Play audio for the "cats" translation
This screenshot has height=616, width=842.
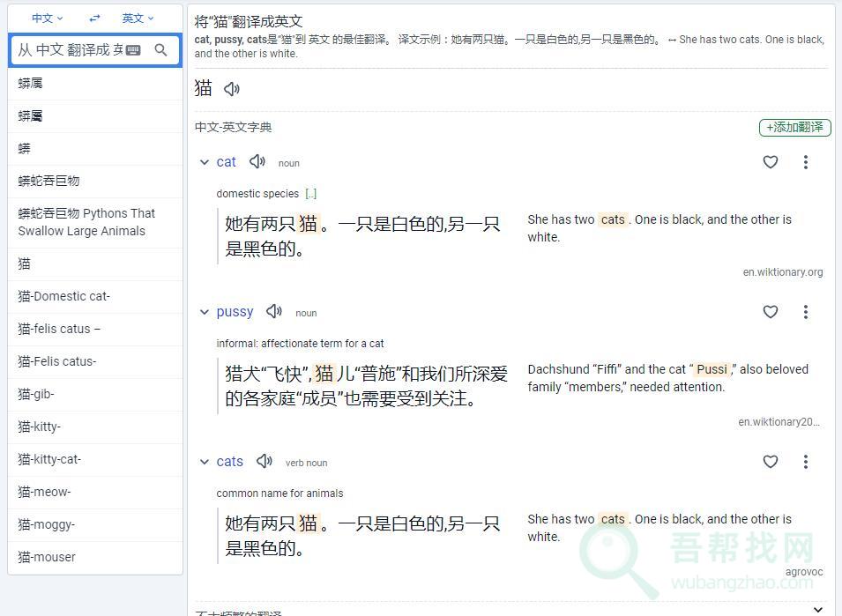[265, 461]
